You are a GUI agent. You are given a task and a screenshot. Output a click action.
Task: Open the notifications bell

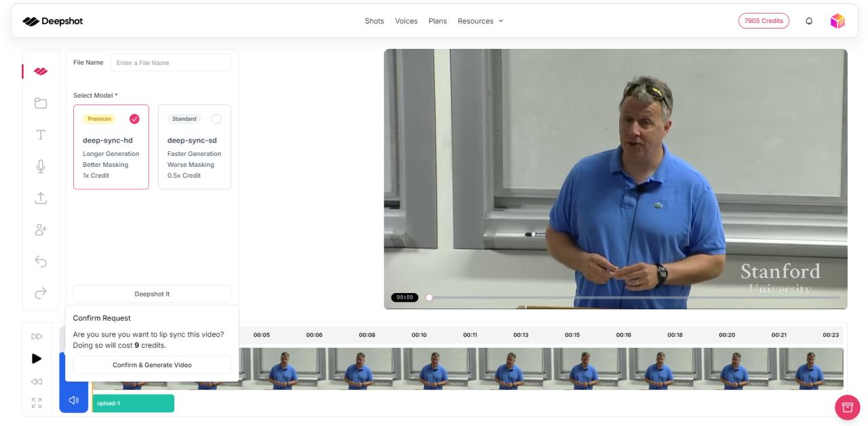coord(809,21)
